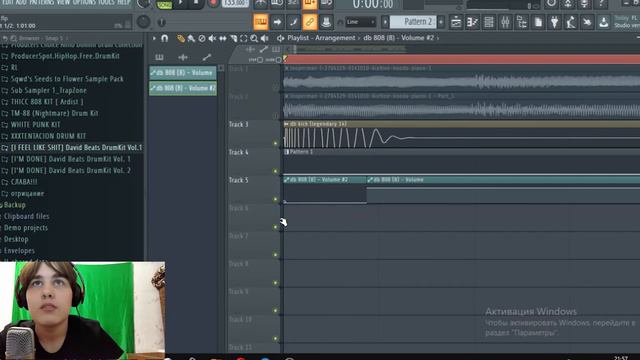Select db 808 (8) - Volume in picker list
The width and height of the screenshot is (640, 360).
[x=182, y=73]
